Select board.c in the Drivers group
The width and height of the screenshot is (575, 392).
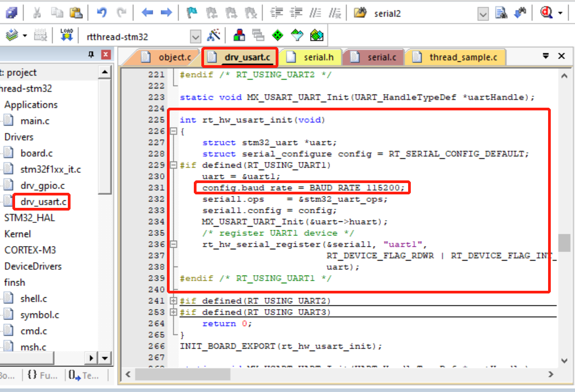pos(36,153)
